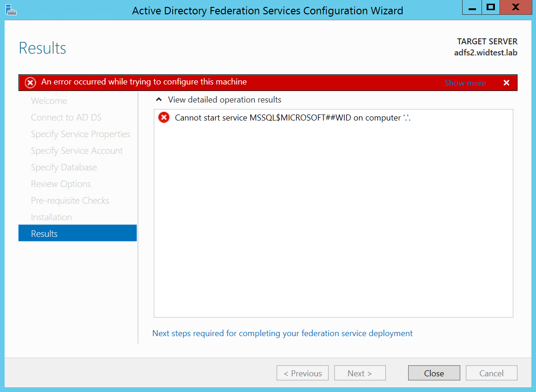
Task: Click the TARGET SERVER label
Action: (487, 42)
